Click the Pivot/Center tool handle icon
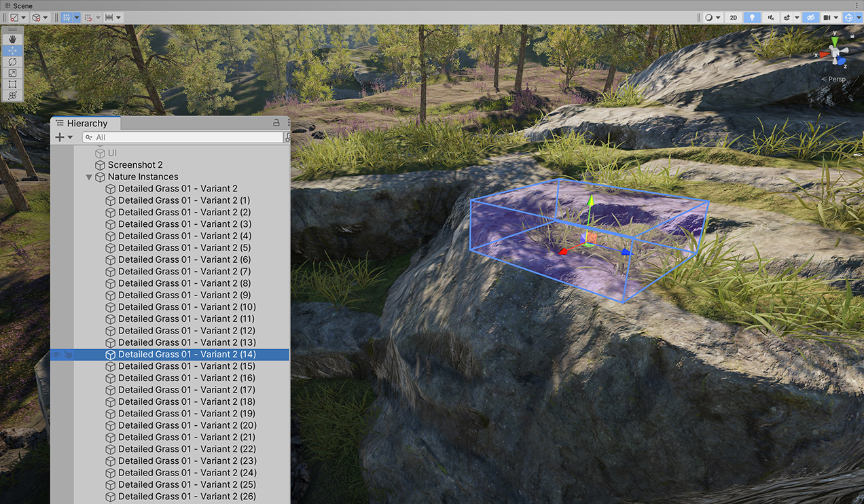The height and width of the screenshot is (504, 864). 14,17
